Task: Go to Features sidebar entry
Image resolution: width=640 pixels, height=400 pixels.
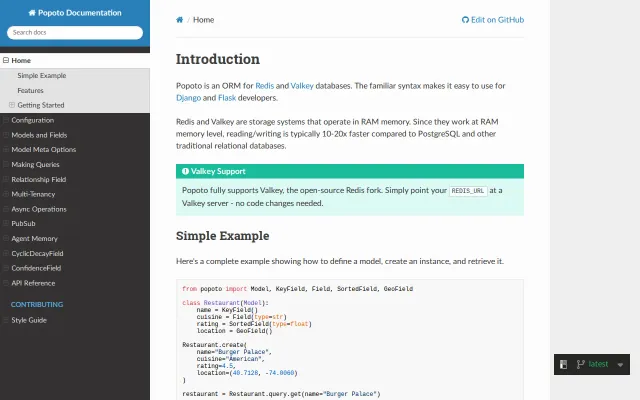Action: [x=30, y=90]
